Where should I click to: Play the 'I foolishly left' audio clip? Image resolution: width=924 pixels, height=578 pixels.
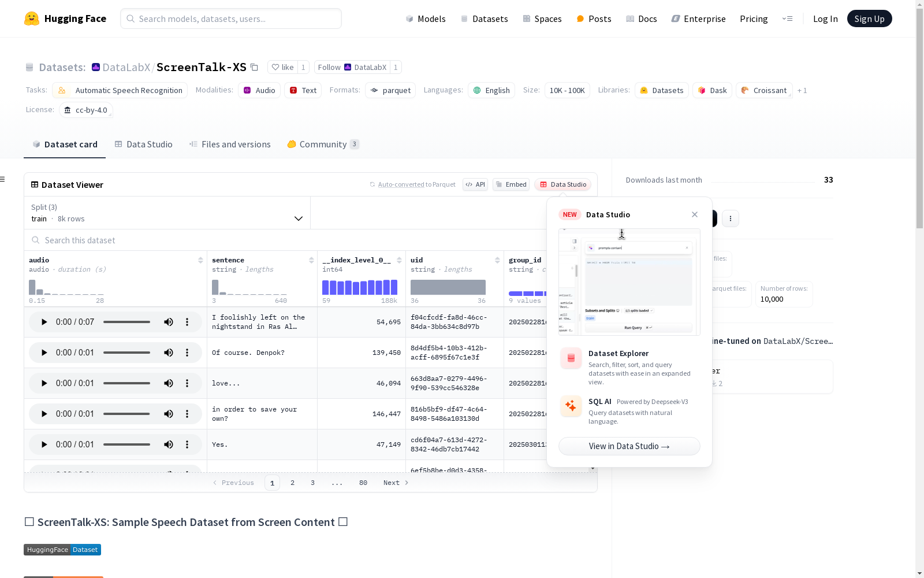pos(44,322)
